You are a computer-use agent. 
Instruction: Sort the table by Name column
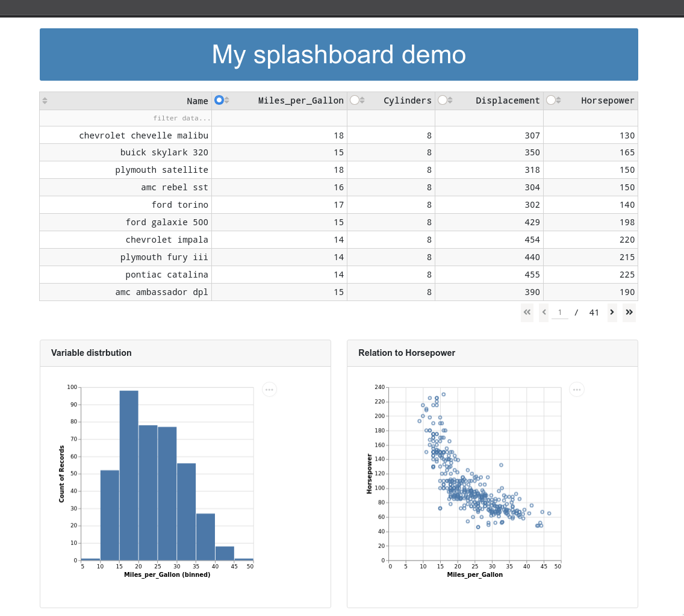(x=45, y=101)
